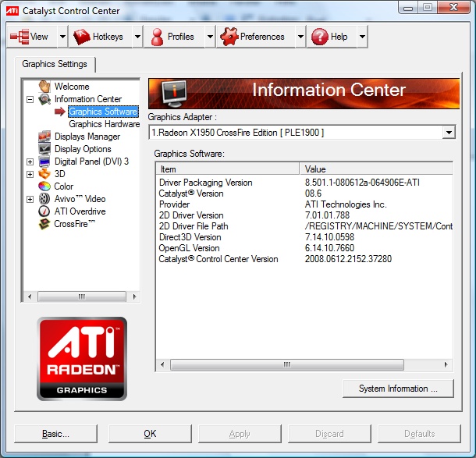
Task: Click the Welcome hand icon
Action: (44, 86)
